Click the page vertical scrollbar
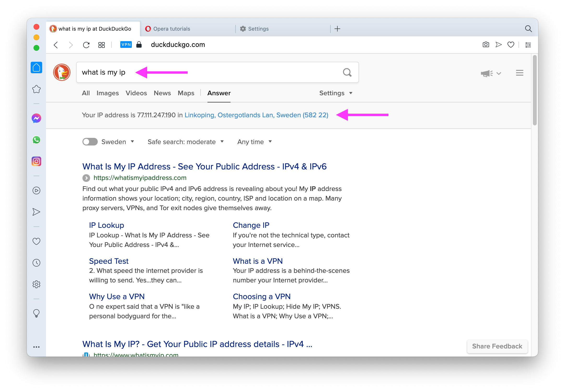Image resolution: width=565 pixels, height=392 pixels. [535, 91]
